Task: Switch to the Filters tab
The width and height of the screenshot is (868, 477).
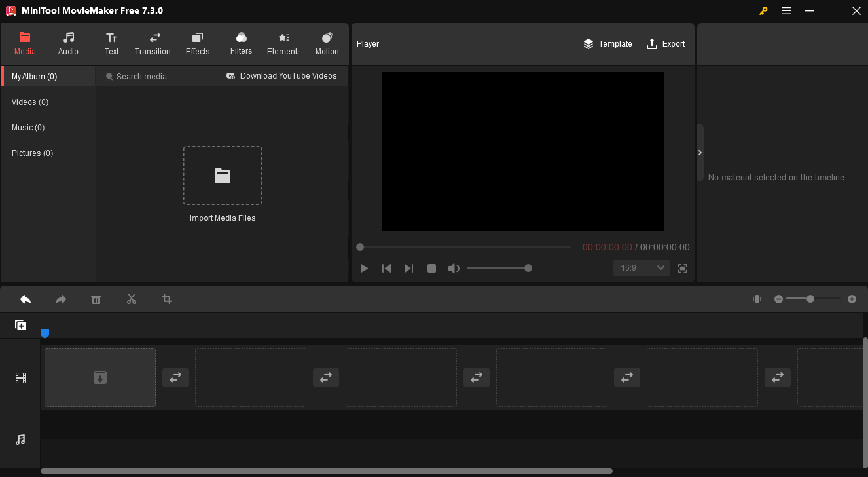Action: pos(241,44)
